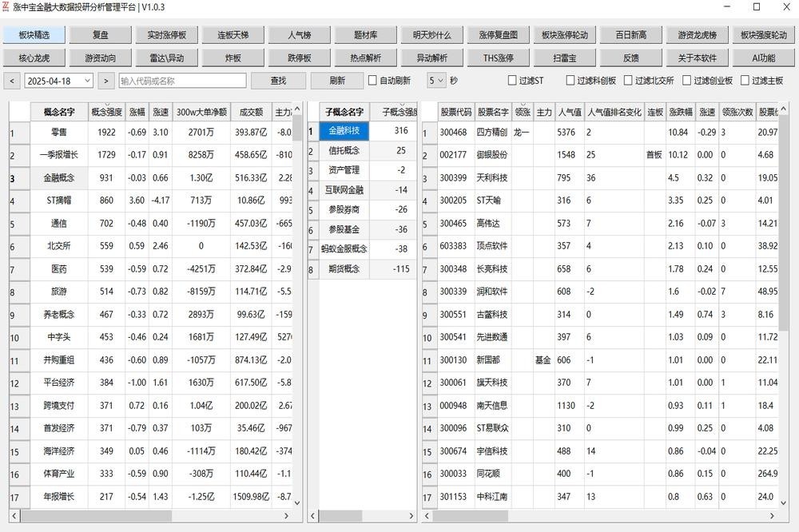Click the 刷新 button
This screenshot has width=799, height=532.
(x=337, y=81)
